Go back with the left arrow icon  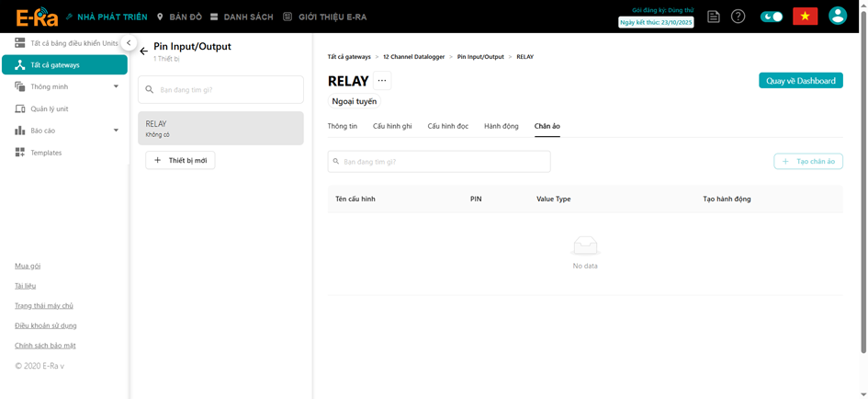click(144, 51)
